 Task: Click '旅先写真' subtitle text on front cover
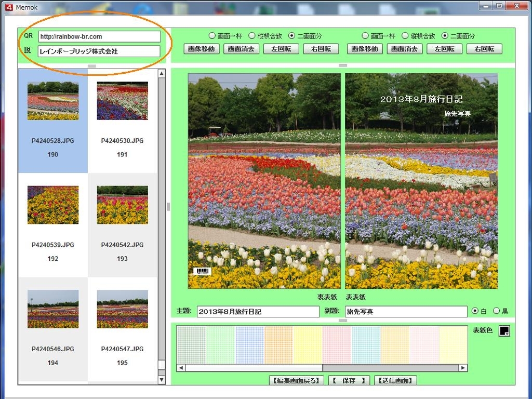457,114
